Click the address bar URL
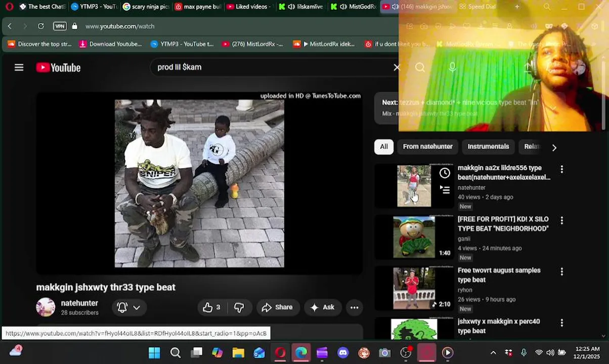 [x=120, y=26]
